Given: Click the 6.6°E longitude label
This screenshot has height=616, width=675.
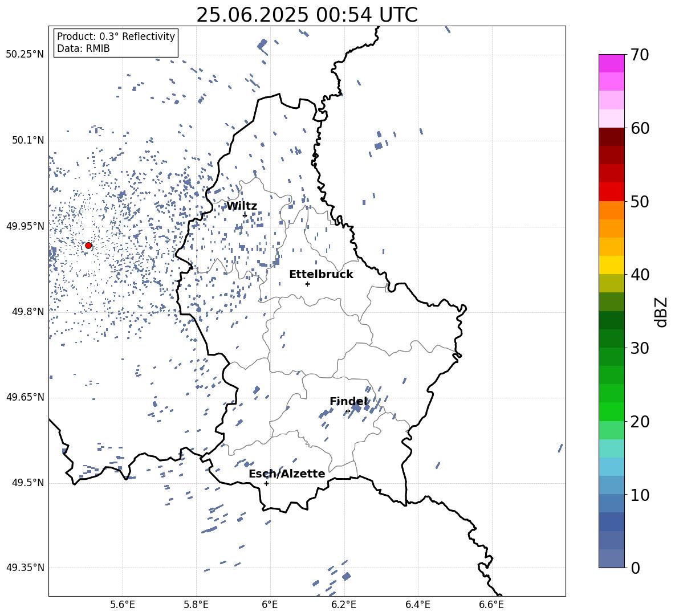Looking at the screenshot, I should coord(491,605).
